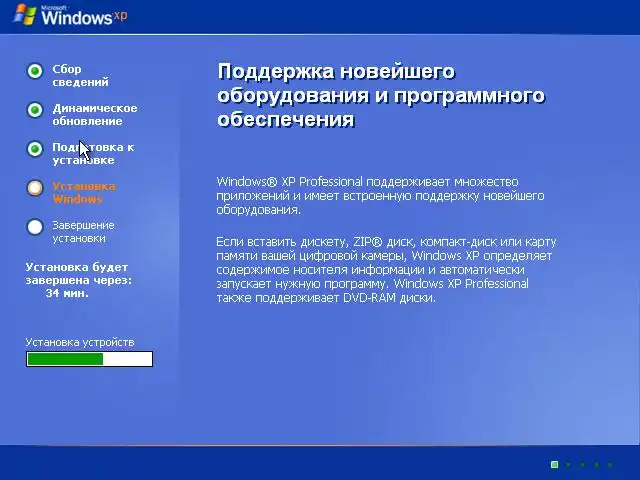Image resolution: width=640 pixels, height=480 pixels.
Task: Click the green bullet beside Подготовка к установке
Action: coord(35,149)
